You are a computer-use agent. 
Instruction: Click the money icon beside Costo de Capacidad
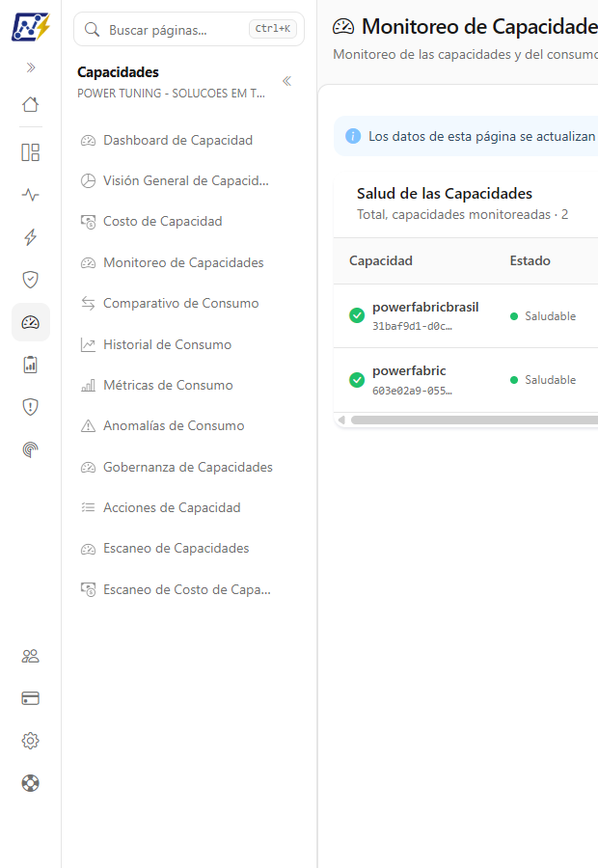point(88,222)
